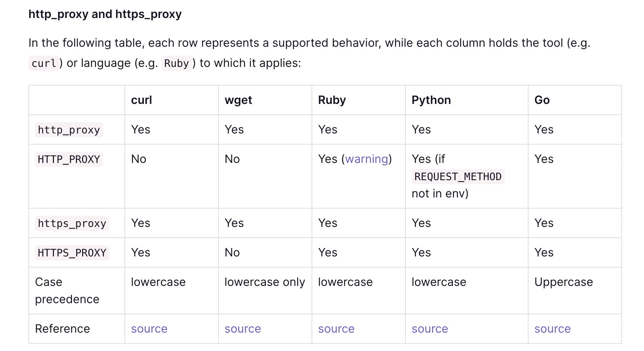Viewport: 644px width, 351px height.
Task: Click the Go column header
Action: (542, 100)
